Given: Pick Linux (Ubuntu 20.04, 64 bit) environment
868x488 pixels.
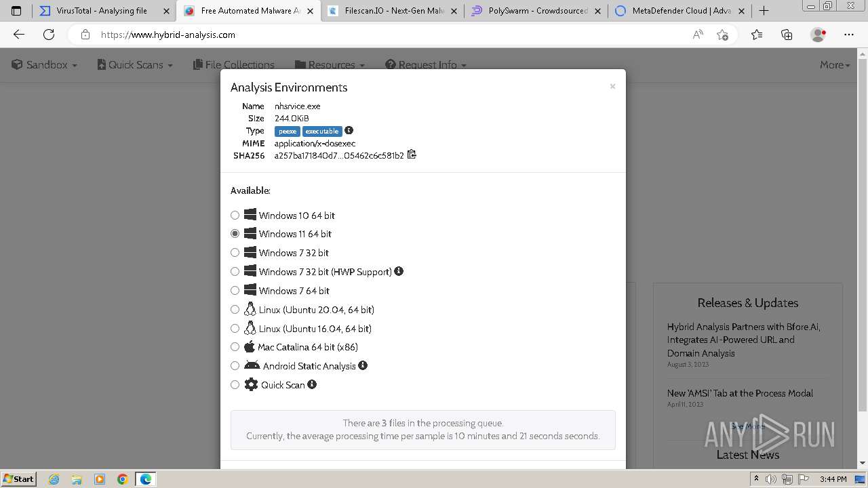Looking at the screenshot, I should (x=235, y=309).
